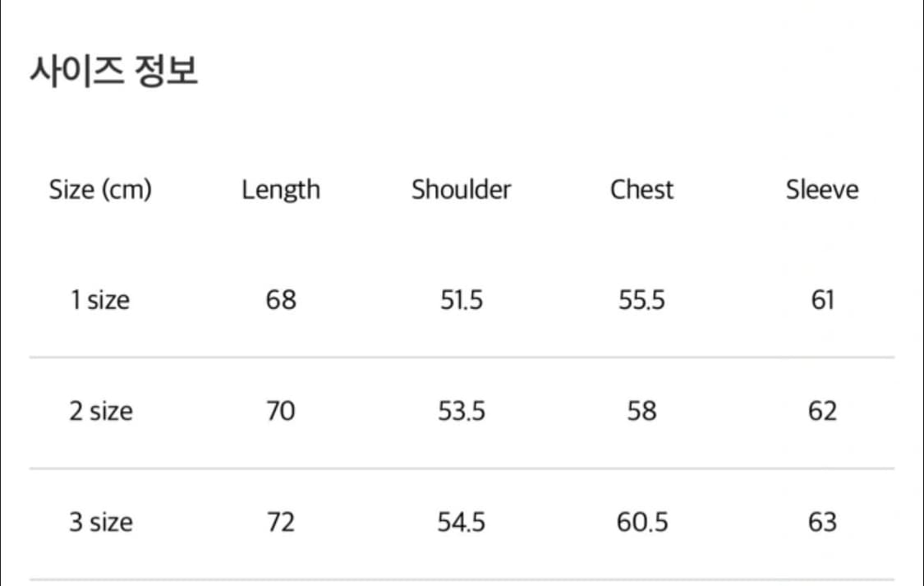This screenshot has height=586, width=924.
Task: Click Shoulder value 53.5
Action: pyautogui.click(x=461, y=411)
